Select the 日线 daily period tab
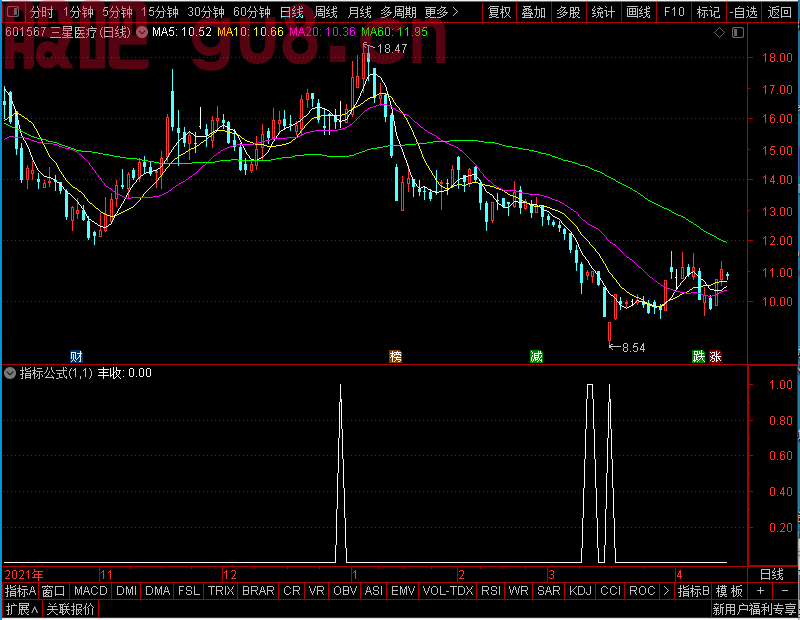 (292, 12)
